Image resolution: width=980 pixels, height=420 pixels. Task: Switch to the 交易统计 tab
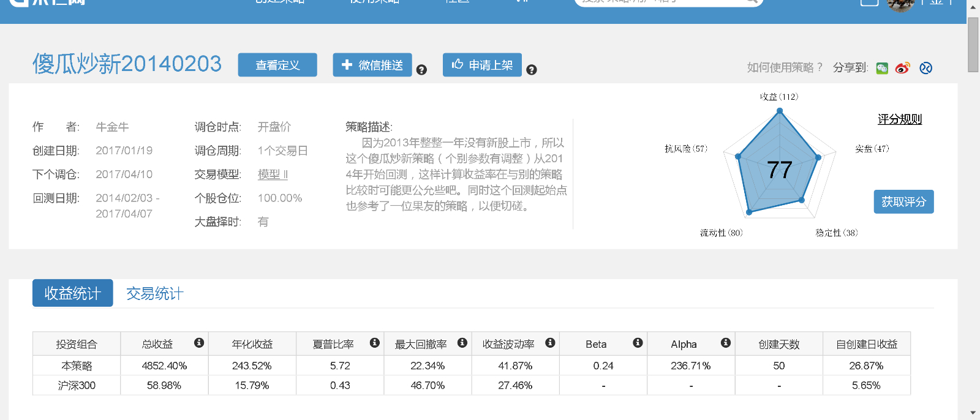(x=154, y=294)
